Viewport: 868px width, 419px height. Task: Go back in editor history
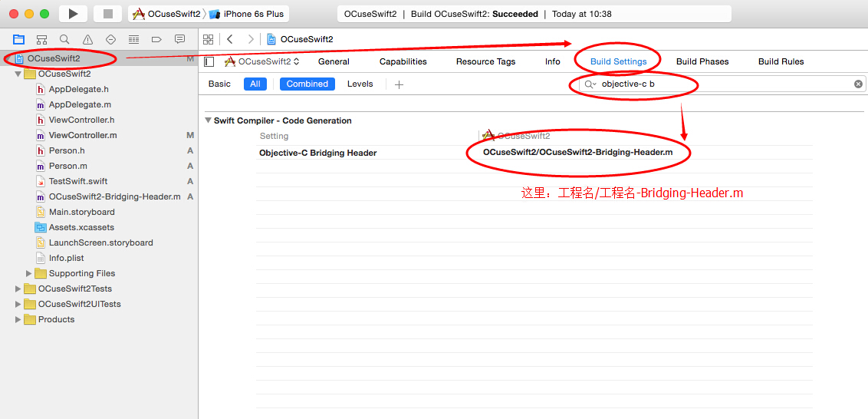(230, 39)
